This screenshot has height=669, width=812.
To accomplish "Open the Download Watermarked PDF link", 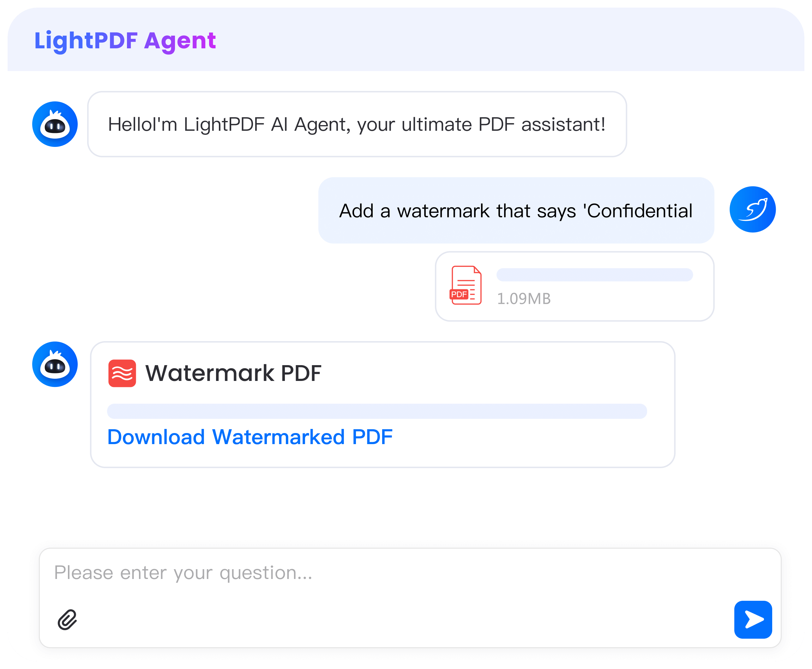I will [x=250, y=437].
